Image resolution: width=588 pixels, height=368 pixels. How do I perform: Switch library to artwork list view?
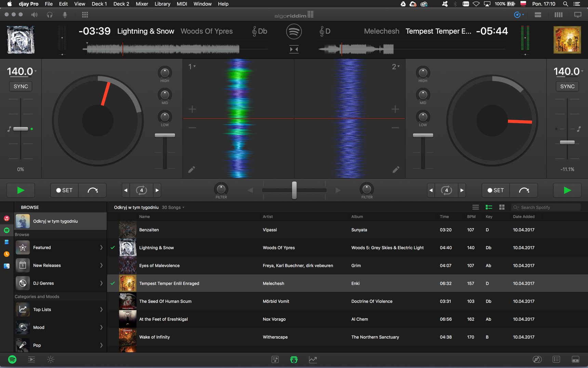pyautogui.click(x=489, y=207)
